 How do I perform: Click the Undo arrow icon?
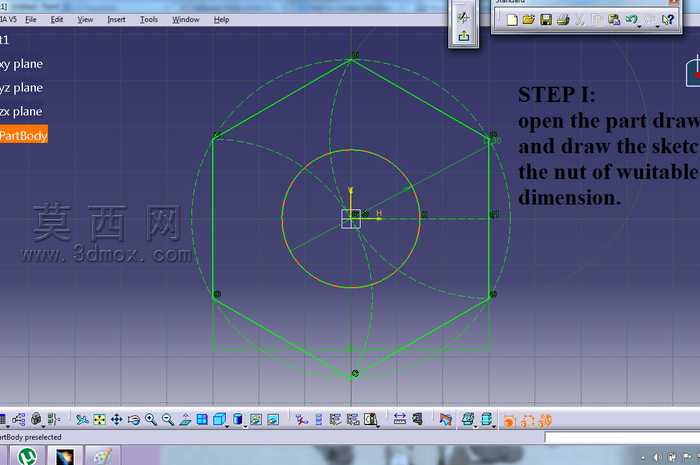click(631, 19)
